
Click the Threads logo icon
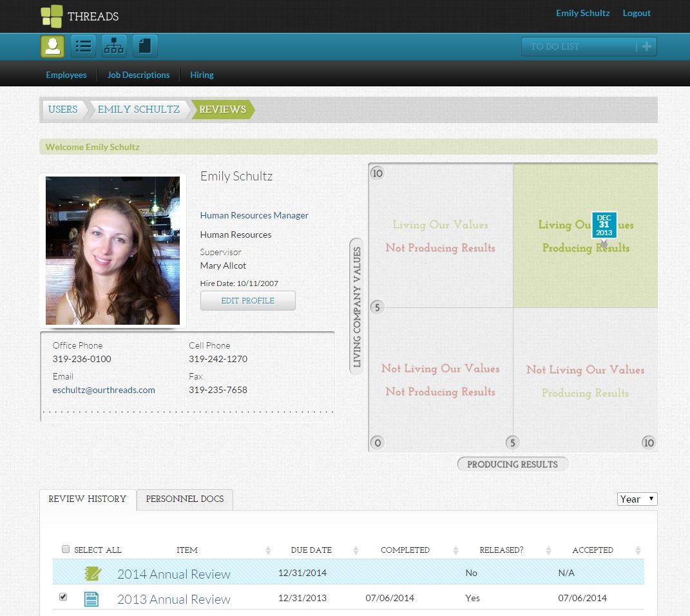[52, 16]
